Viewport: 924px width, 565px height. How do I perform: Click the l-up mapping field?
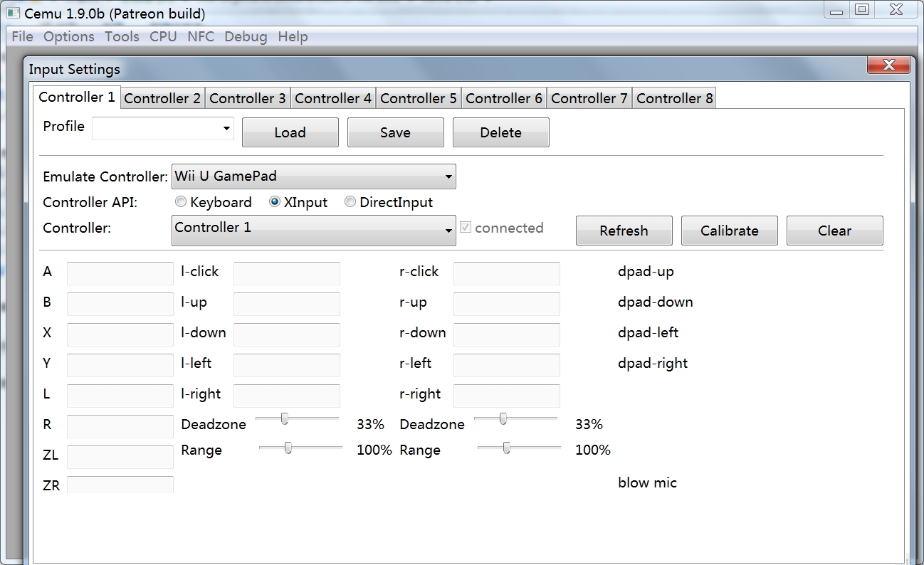(x=287, y=304)
